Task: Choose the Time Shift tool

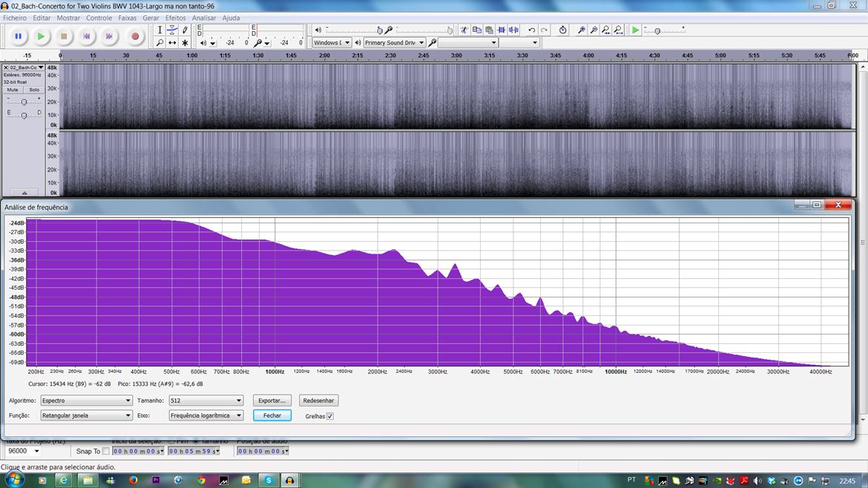Action: pos(172,43)
